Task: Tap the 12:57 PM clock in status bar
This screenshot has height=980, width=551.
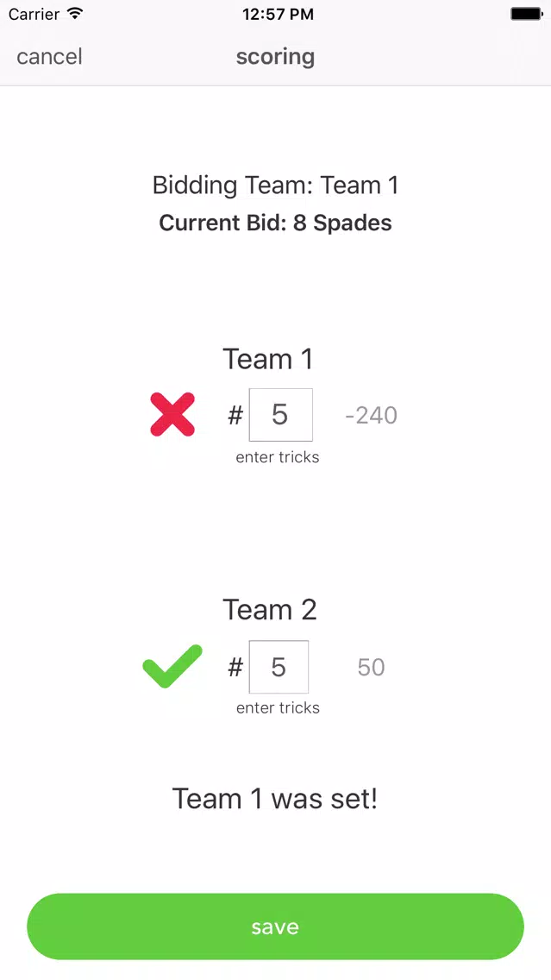Action: tap(278, 14)
